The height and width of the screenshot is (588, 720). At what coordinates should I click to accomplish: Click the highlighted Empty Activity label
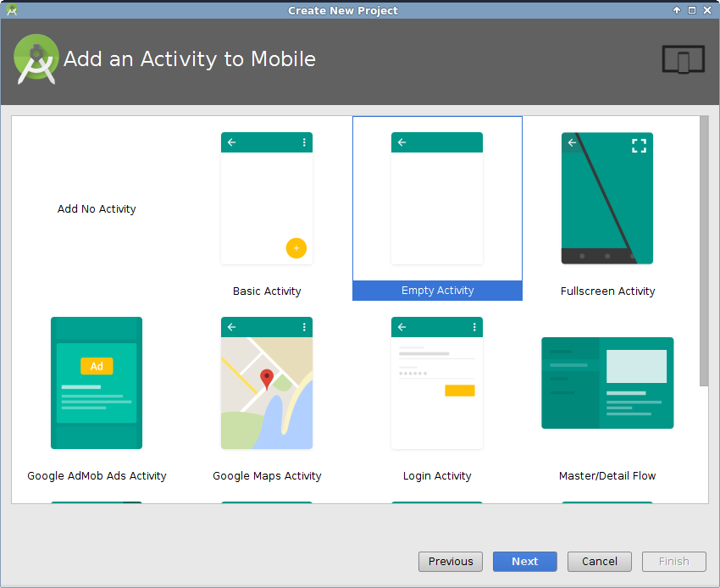point(437,291)
